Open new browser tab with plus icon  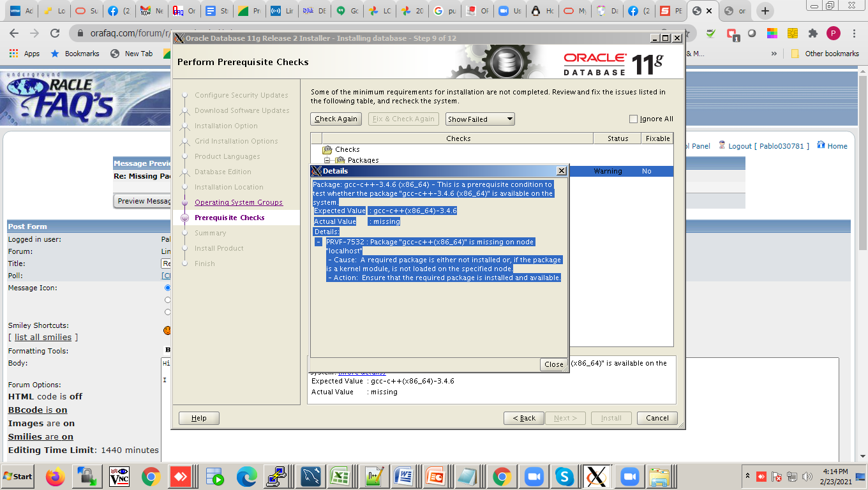tap(765, 11)
